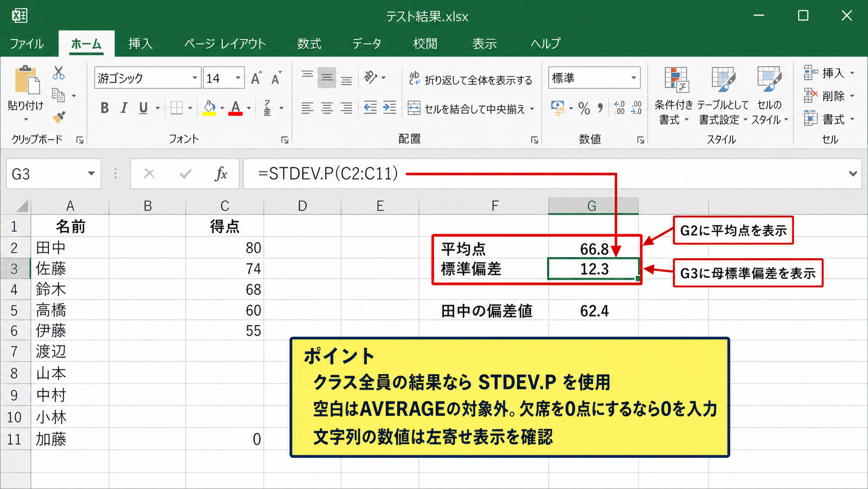
Task: Open number format dropdown 標準
Action: point(633,78)
